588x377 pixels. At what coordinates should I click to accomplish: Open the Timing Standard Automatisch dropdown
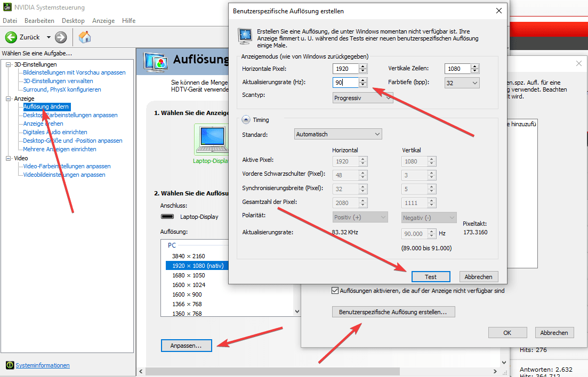tap(339, 134)
